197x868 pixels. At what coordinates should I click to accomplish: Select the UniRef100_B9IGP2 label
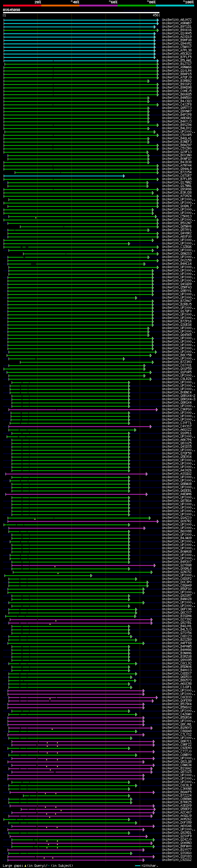177,84
